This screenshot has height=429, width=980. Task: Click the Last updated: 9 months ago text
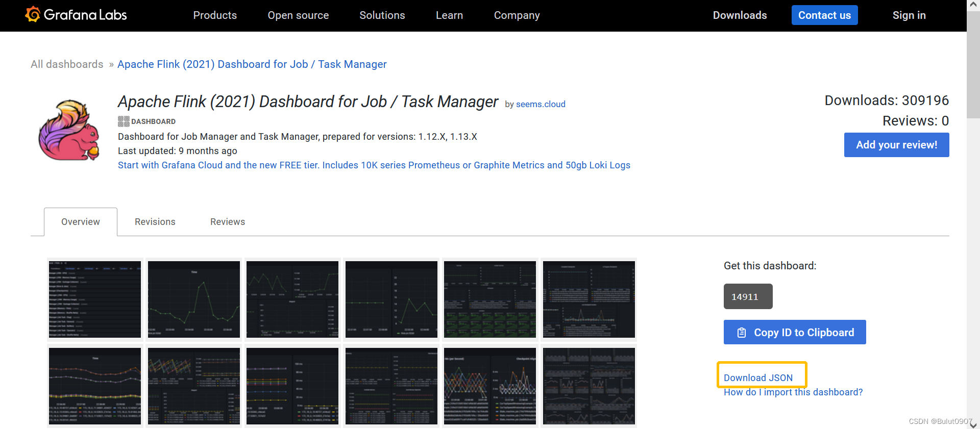coord(178,151)
